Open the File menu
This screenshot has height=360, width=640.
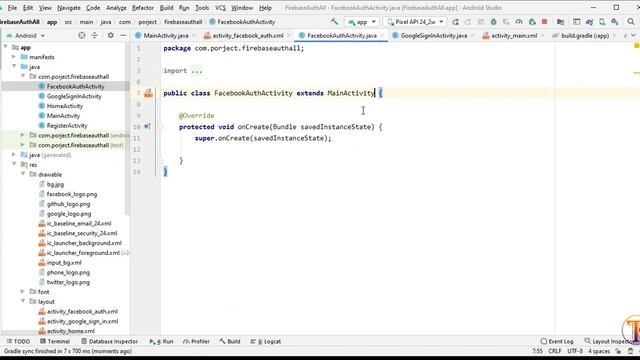pyautogui.click(x=12, y=8)
